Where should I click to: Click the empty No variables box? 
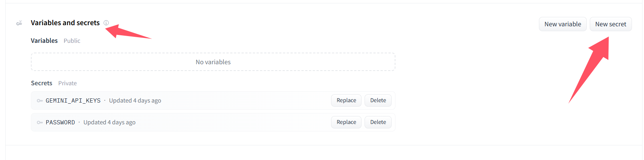pyautogui.click(x=213, y=62)
